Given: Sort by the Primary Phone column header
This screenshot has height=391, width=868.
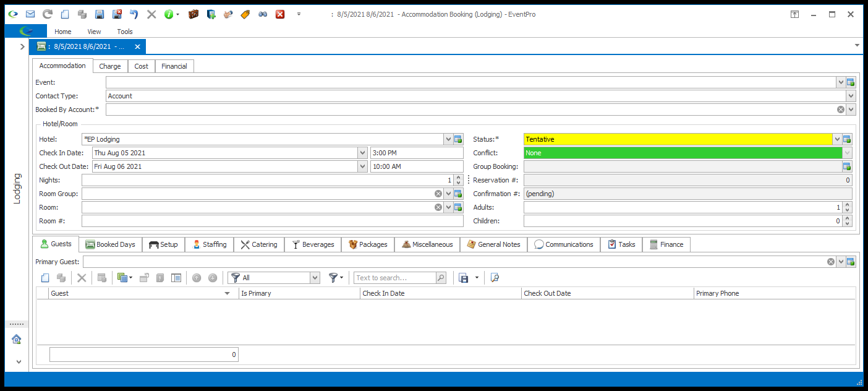Looking at the screenshot, I should point(775,293).
